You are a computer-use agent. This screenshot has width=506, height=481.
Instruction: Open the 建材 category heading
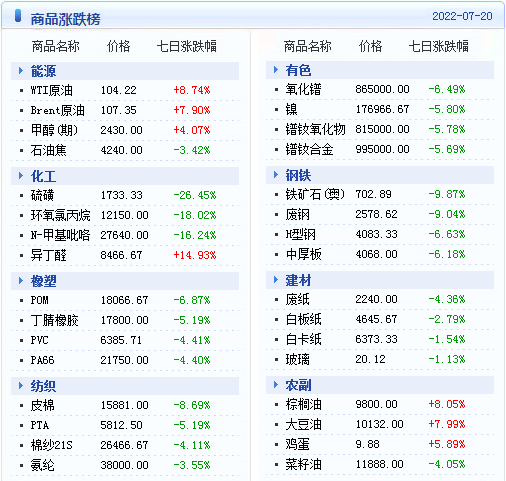click(298, 280)
